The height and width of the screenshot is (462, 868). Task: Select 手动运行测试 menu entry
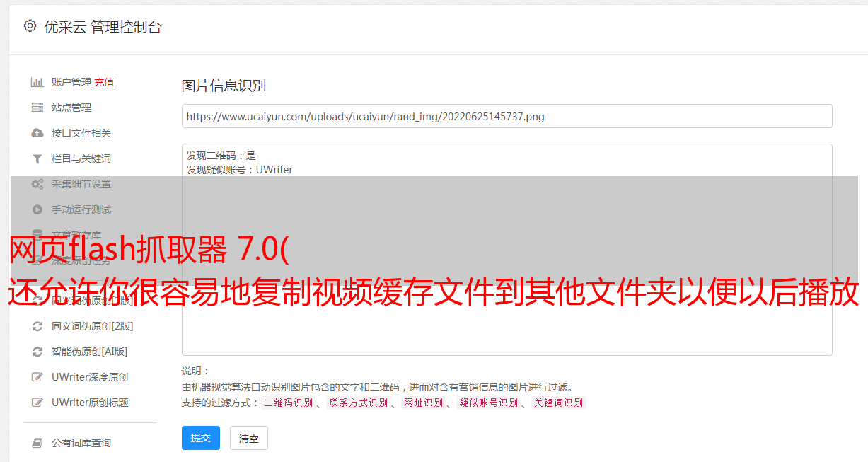81,209
